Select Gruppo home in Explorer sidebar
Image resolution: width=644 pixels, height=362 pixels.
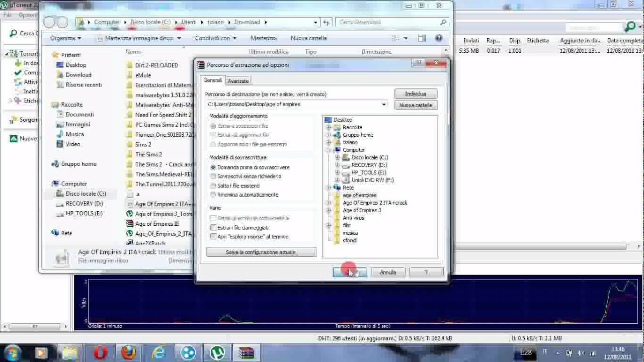78,164
